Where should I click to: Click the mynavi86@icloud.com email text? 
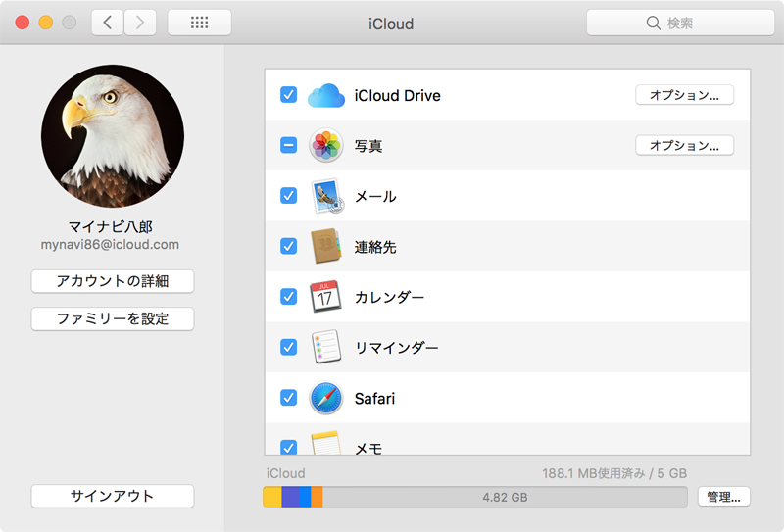click(110, 245)
